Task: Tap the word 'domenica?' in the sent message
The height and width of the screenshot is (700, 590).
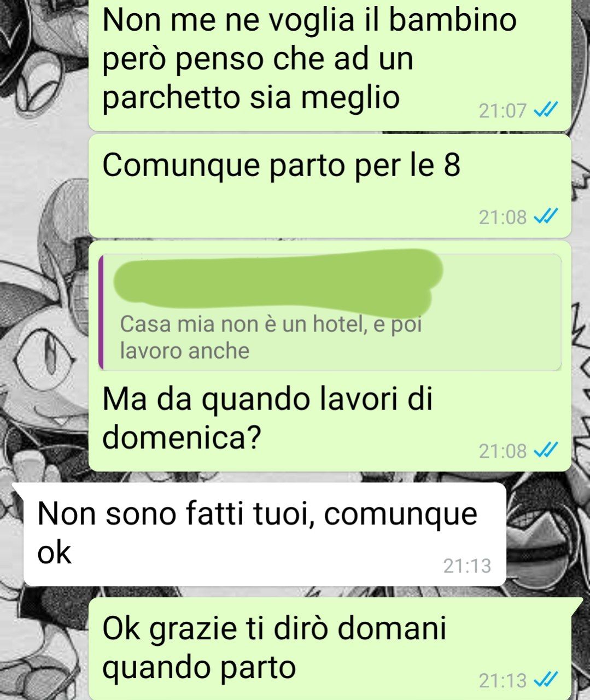Action: [181, 437]
